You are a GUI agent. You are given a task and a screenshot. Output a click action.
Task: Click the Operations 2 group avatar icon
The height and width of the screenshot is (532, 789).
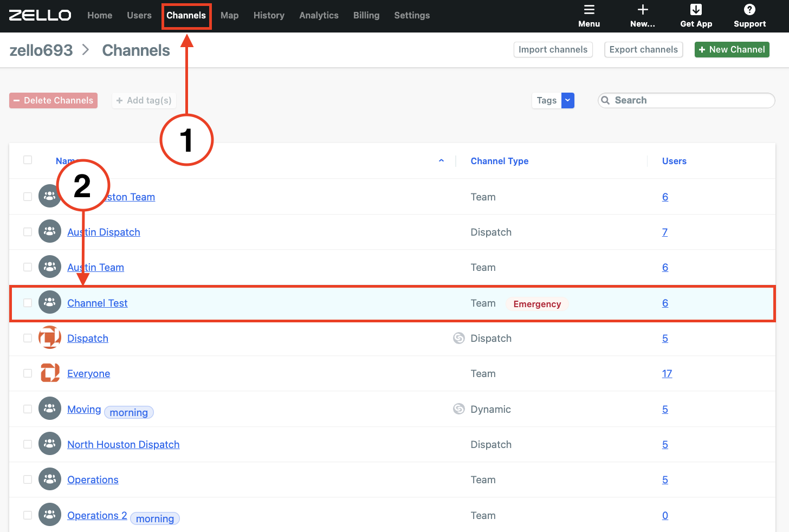pos(50,515)
